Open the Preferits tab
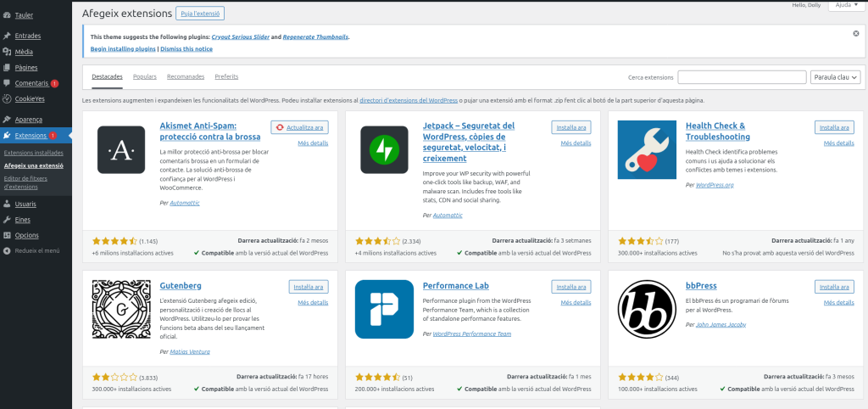 (226, 76)
